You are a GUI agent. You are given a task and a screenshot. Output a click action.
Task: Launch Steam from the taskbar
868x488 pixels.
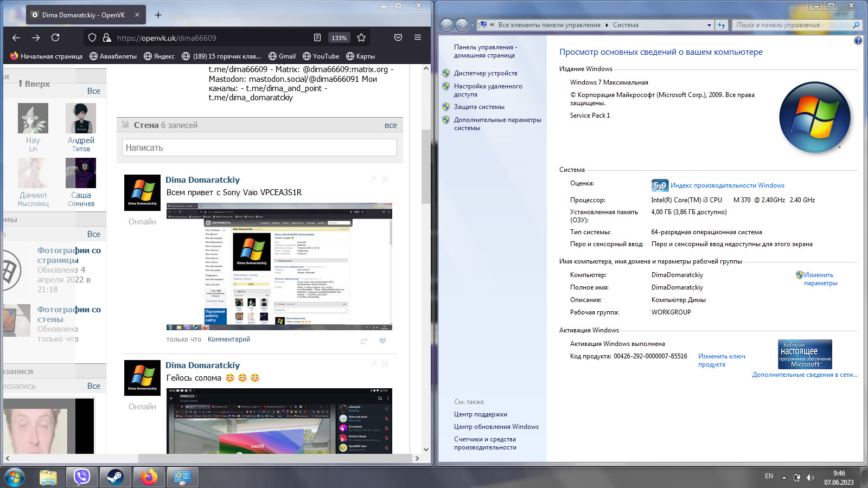pyautogui.click(x=115, y=477)
